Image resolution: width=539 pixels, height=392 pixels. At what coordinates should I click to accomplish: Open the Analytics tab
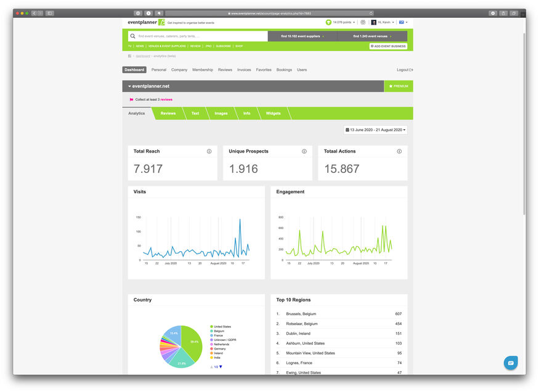click(x=137, y=113)
